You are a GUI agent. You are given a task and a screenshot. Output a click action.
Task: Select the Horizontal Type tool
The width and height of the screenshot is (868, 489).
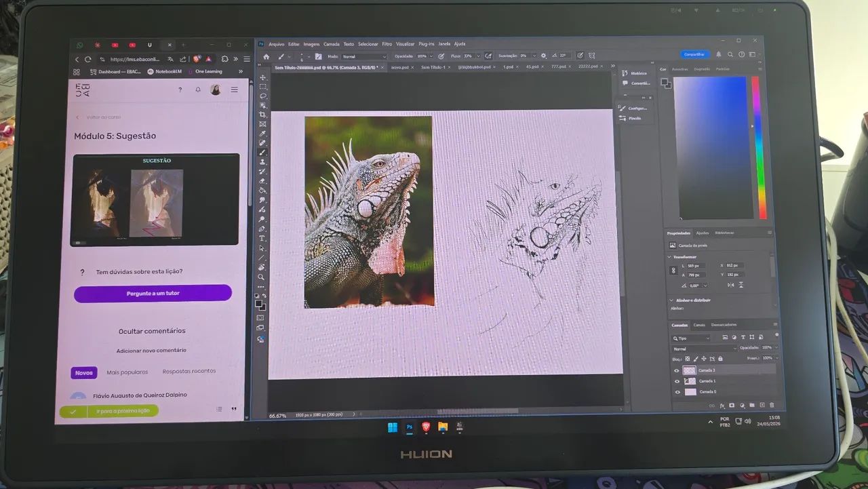(x=262, y=239)
